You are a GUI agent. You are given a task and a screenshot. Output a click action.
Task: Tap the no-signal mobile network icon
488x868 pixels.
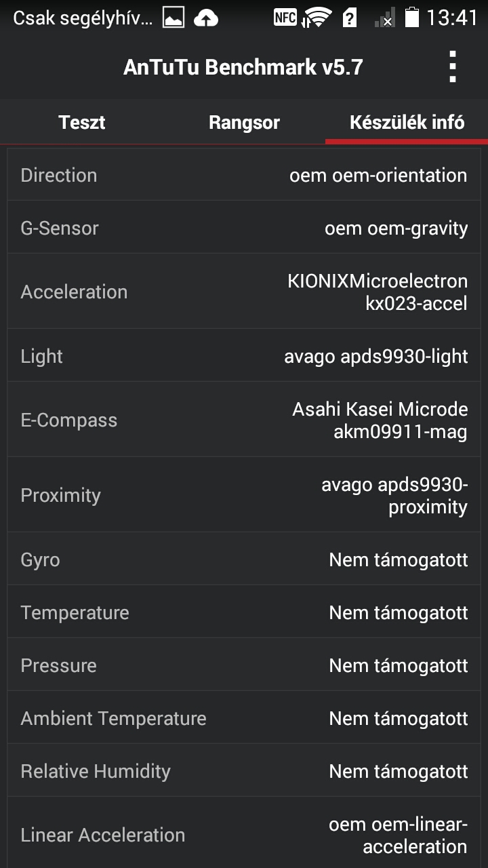pyautogui.click(x=384, y=18)
